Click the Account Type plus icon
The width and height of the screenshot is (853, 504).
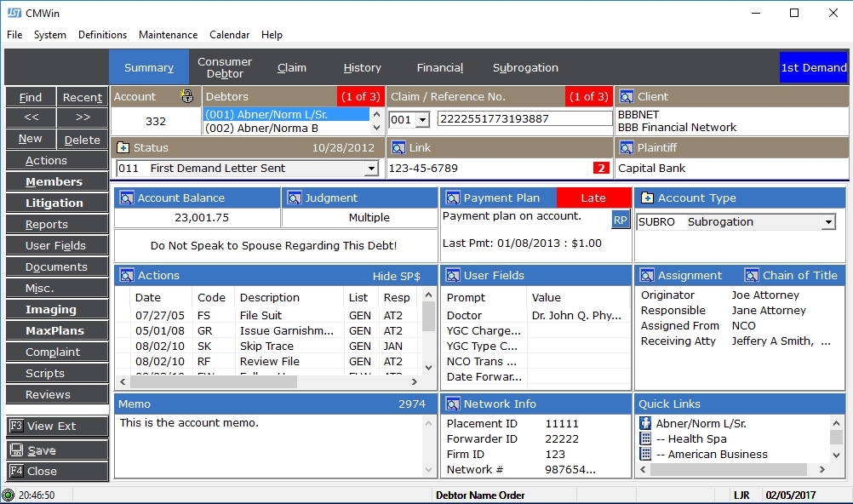646,198
